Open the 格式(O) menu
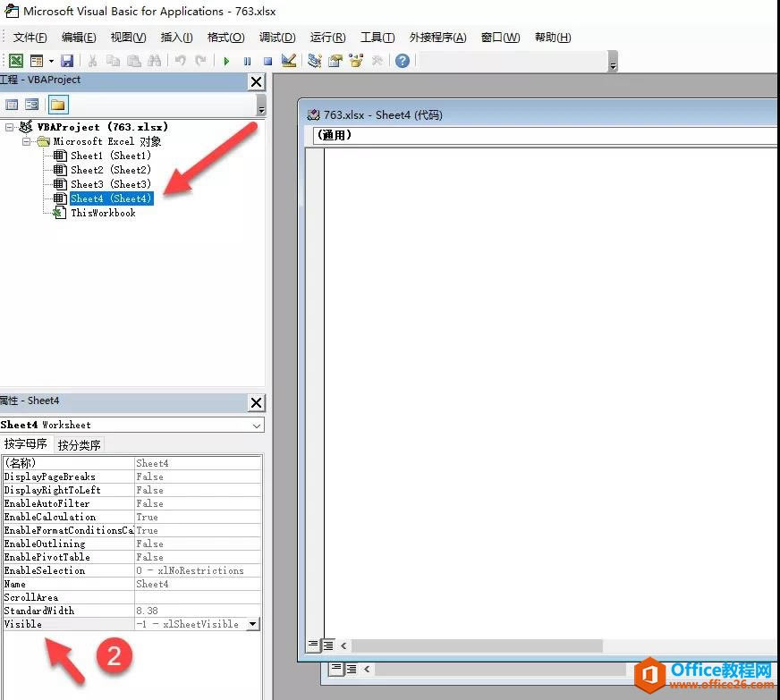Screen dimensions: 780x700 (x=225, y=38)
